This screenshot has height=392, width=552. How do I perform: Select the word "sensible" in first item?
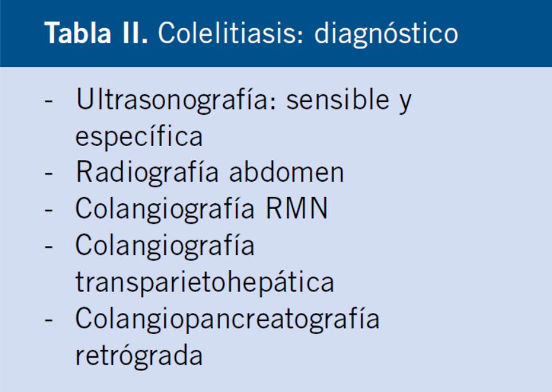pyautogui.click(x=338, y=100)
